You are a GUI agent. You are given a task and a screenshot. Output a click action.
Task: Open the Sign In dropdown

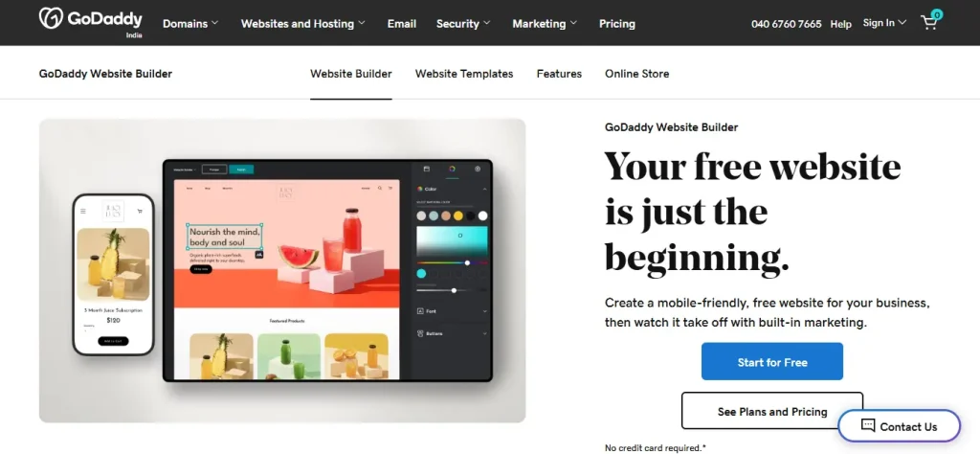click(884, 23)
